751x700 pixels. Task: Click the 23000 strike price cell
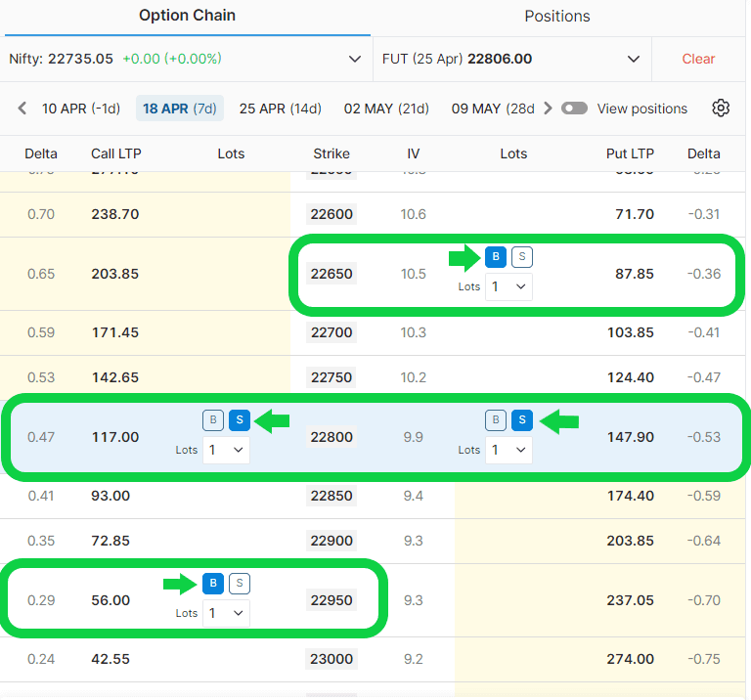point(331,659)
